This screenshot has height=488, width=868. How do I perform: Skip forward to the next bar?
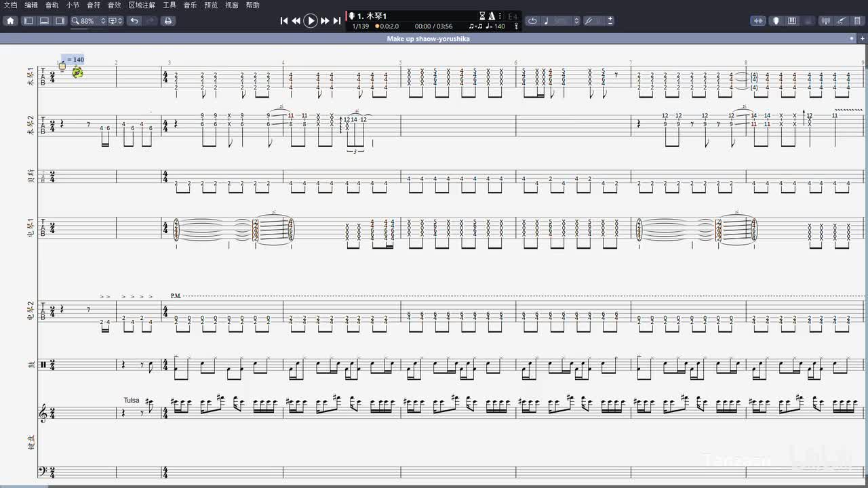pyautogui.click(x=325, y=21)
